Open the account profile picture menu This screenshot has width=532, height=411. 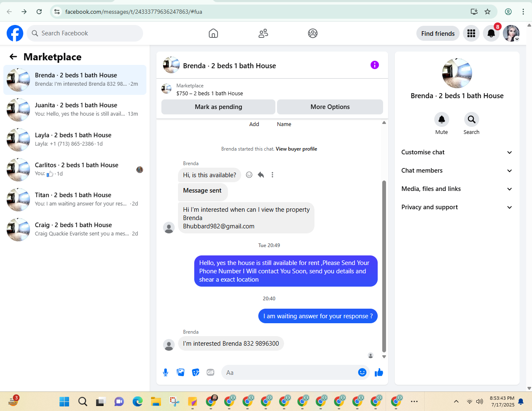[511, 33]
